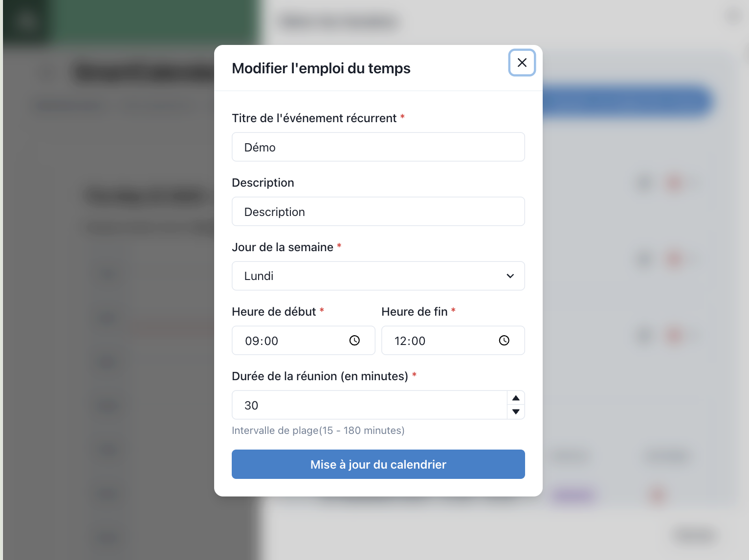
Task: Click the Intervalle de plage hint text
Action: 318,431
